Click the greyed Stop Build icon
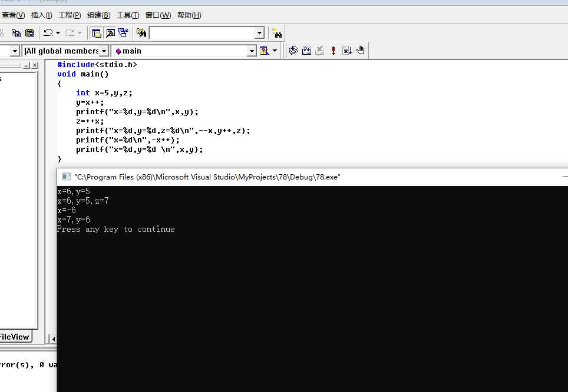 [319, 50]
